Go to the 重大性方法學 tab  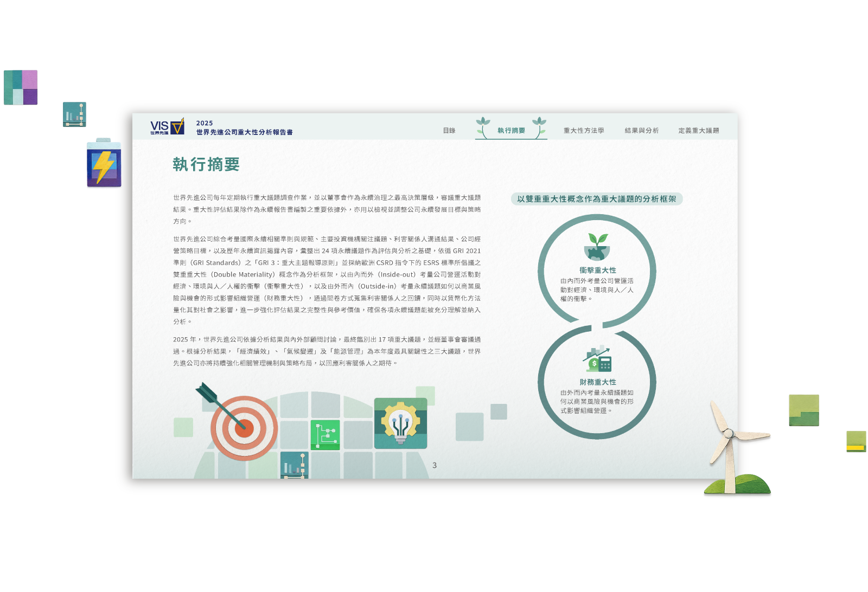point(584,131)
